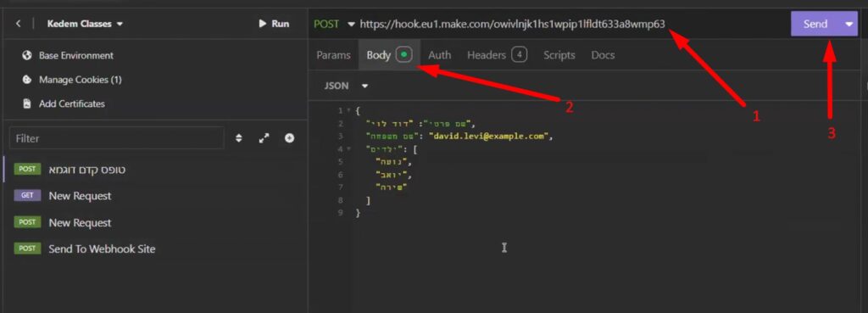The height and width of the screenshot is (313, 868).
Task: Click the green dot badge on Body tab
Action: click(x=404, y=55)
